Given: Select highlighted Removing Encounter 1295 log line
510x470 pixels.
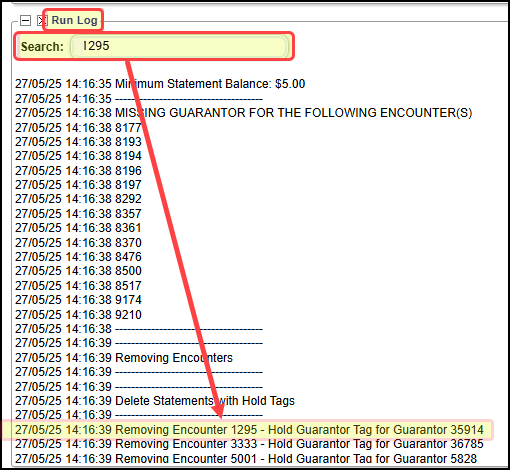Looking at the screenshot, I should tap(249, 430).
